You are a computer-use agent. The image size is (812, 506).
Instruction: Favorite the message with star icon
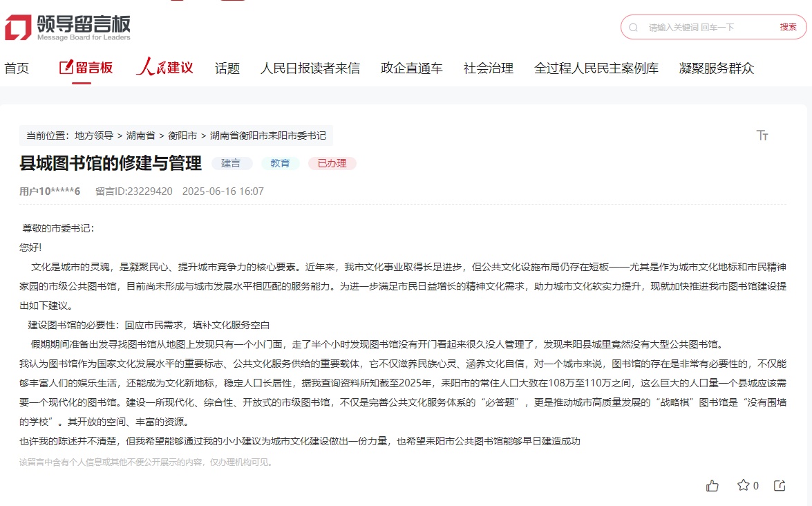(744, 485)
